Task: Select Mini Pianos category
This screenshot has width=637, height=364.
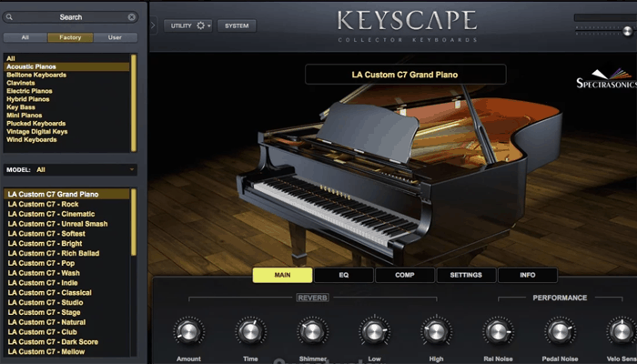Action: coord(67,116)
